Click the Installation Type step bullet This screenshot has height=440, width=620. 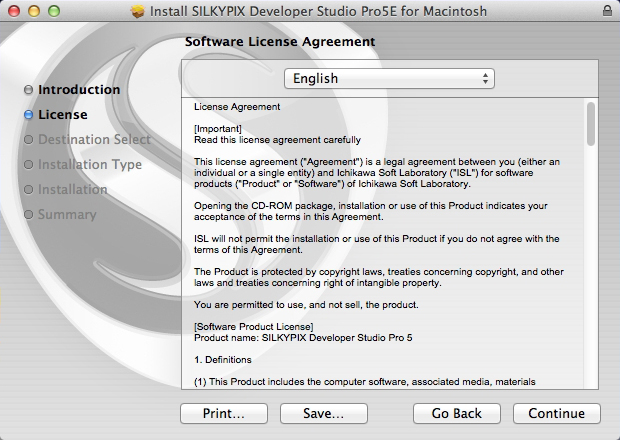28,164
